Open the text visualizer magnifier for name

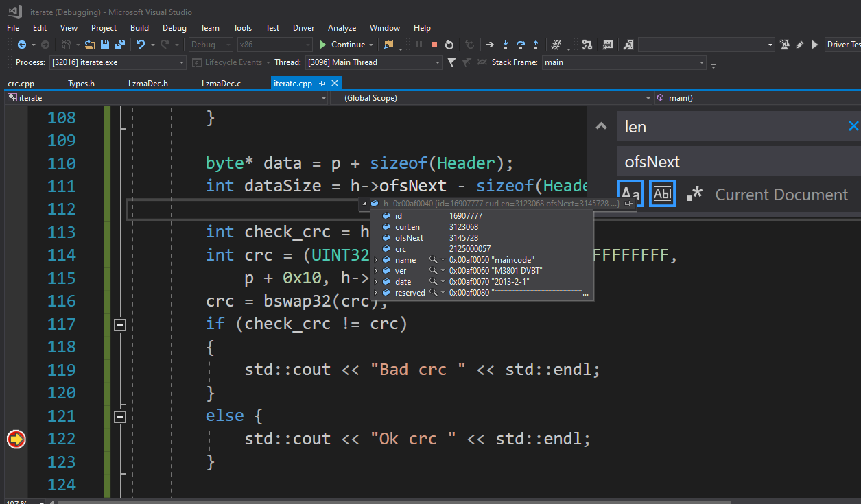[433, 260]
